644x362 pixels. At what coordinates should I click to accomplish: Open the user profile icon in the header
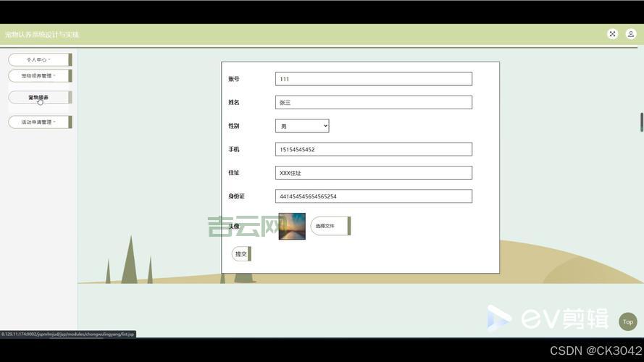click(x=631, y=34)
